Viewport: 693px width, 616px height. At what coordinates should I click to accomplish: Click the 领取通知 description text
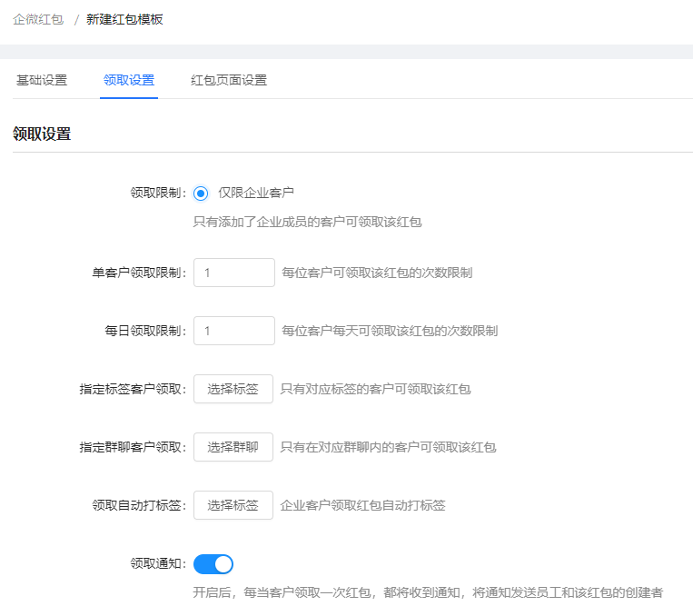tap(428, 592)
